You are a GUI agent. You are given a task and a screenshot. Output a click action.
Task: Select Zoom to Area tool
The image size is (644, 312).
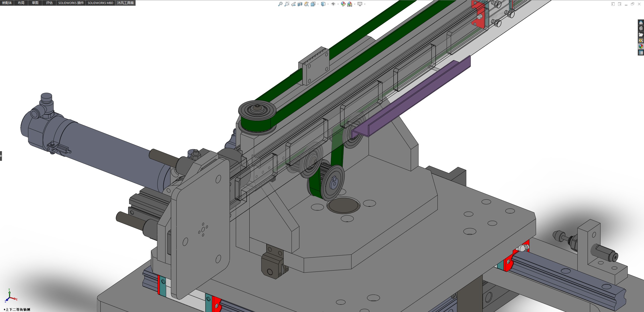click(287, 4)
